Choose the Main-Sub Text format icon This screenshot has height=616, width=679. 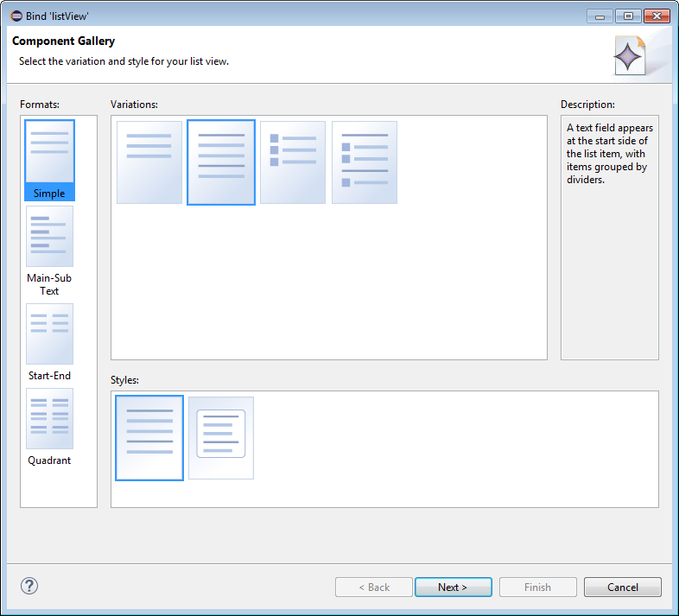[49, 236]
